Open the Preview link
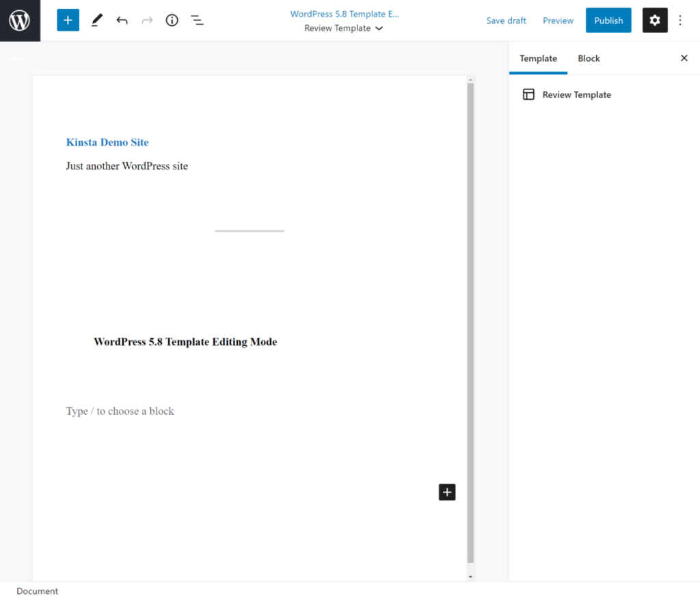Image resolution: width=700 pixels, height=598 pixels. pyautogui.click(x=558, y=20)
